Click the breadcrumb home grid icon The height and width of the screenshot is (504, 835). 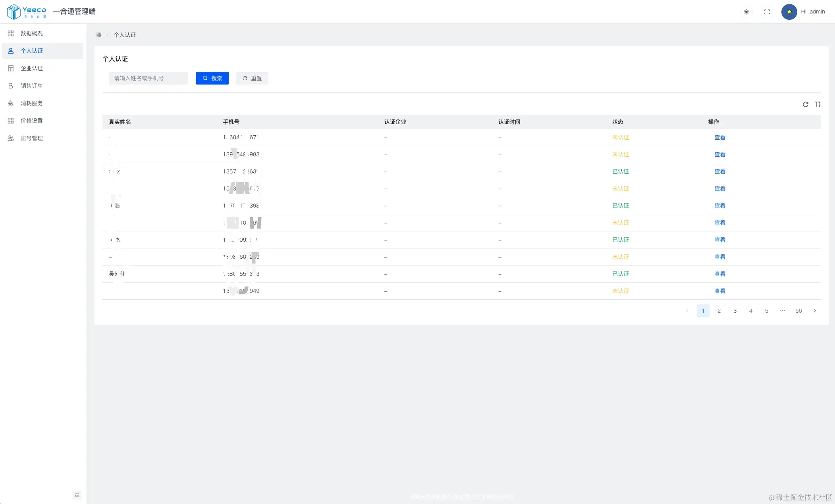click(x=99, y=35)
